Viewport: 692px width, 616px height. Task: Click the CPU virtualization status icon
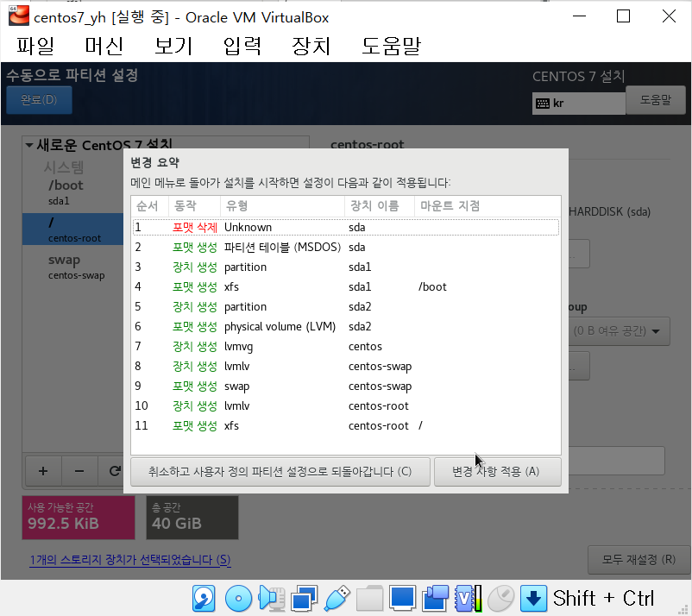[x=468, y=599]
